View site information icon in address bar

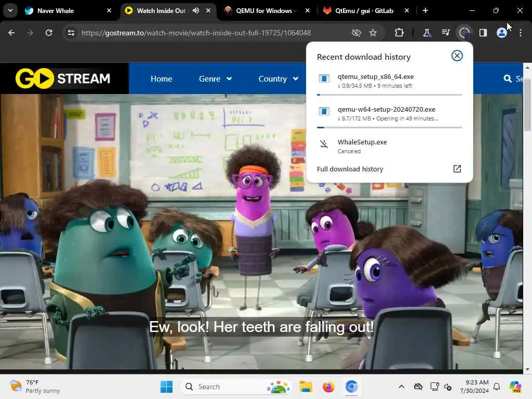tap(71, 33)
